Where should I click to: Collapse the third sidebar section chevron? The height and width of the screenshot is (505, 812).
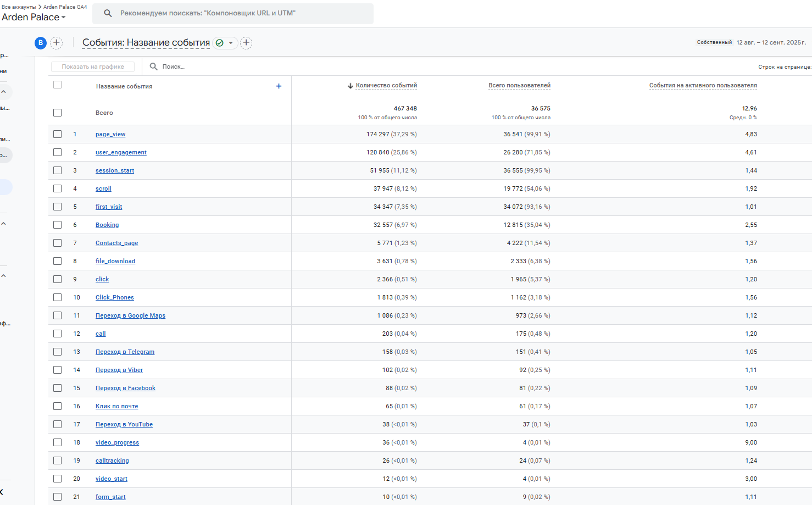3,276
